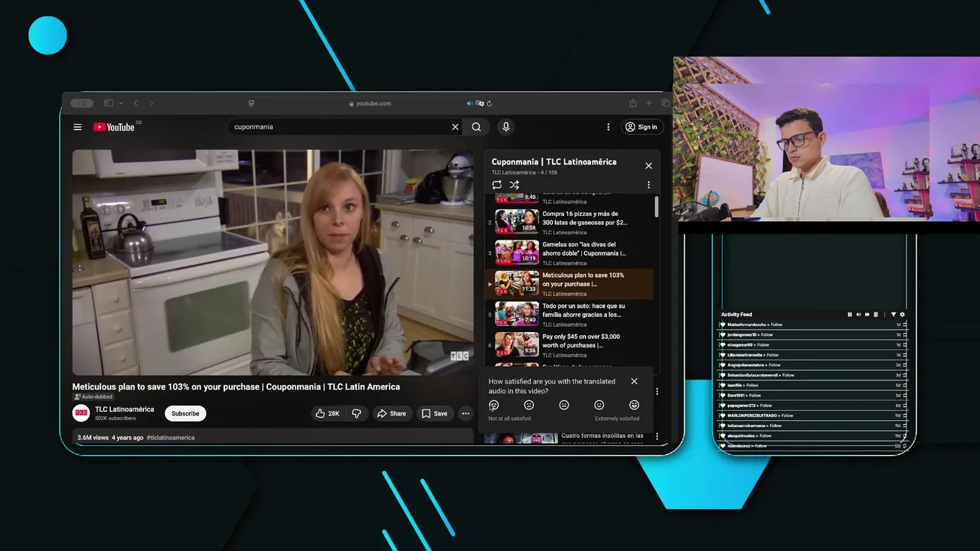Run search with the magnifier button
This screenshot has height=551, width=980.
pyautogui.click(x=476, y=127)
